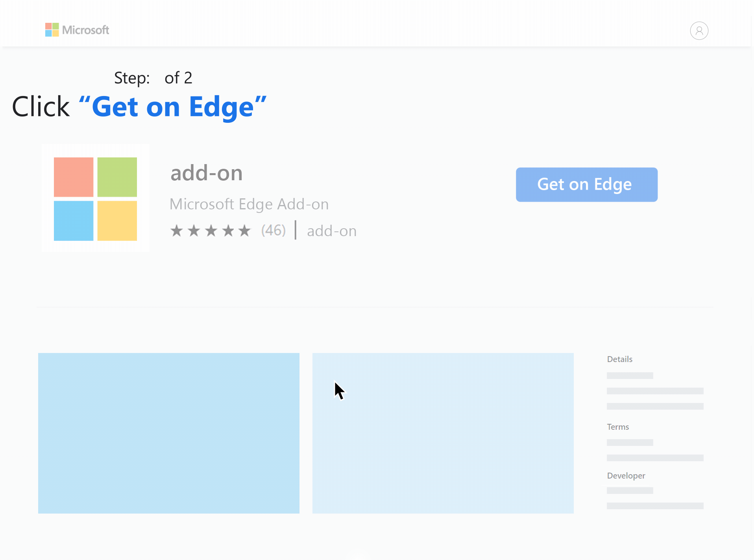Open the first darker blue screenshot preview
Image resolution: width=754 pixels, height=560 pixels.
(x=168, y=433)
